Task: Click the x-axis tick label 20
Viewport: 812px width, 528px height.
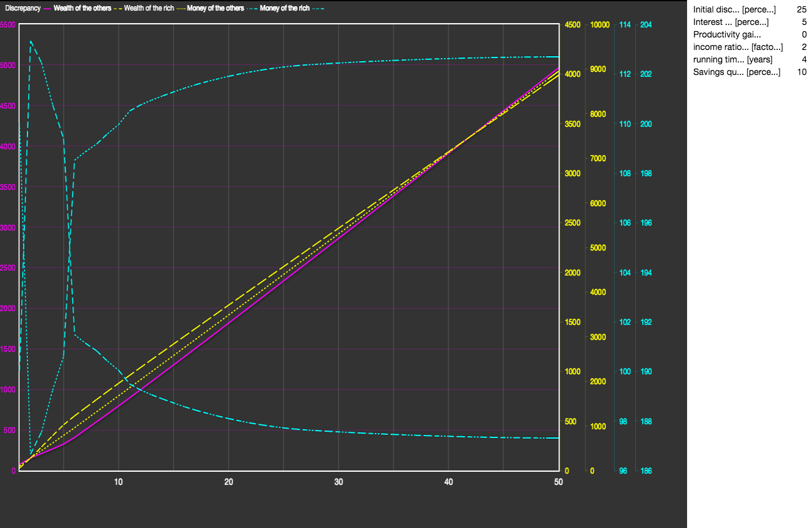Action: point(229,482)
